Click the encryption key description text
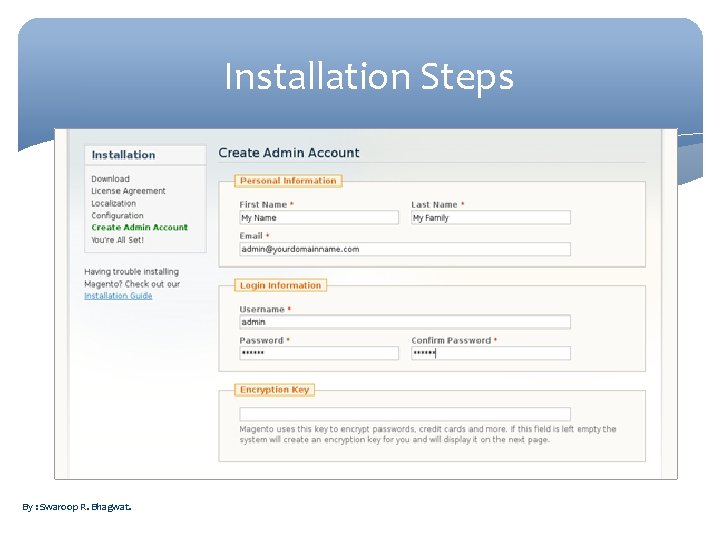This screenshot has height=540, width=720. pos(428,434)
